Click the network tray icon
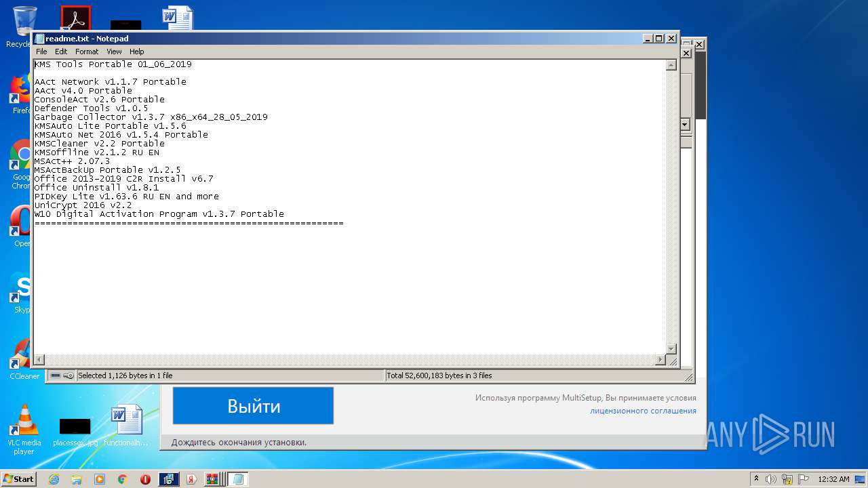Screen dimensions: 868x488 [787, 479]
